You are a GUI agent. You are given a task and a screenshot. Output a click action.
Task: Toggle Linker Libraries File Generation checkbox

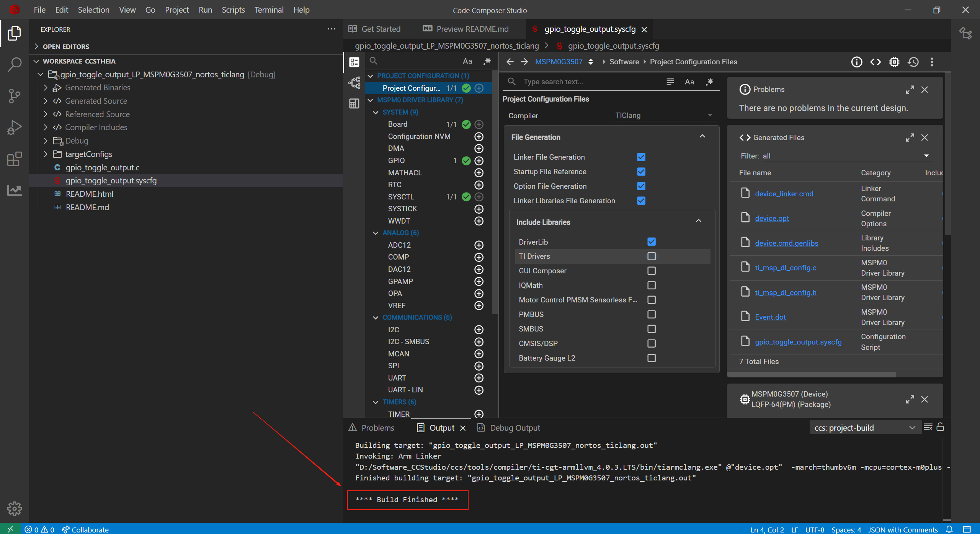(x=641, y=201)
